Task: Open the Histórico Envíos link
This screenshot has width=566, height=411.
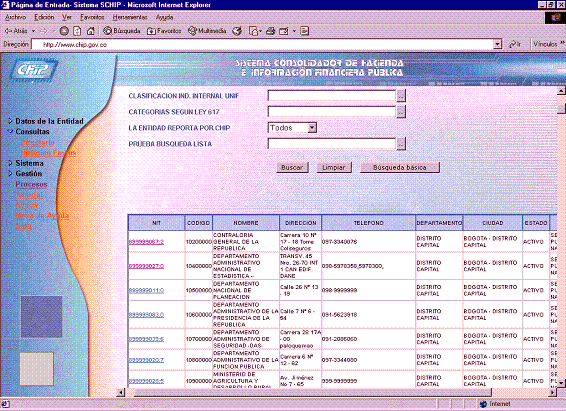Action: point(48,153)
